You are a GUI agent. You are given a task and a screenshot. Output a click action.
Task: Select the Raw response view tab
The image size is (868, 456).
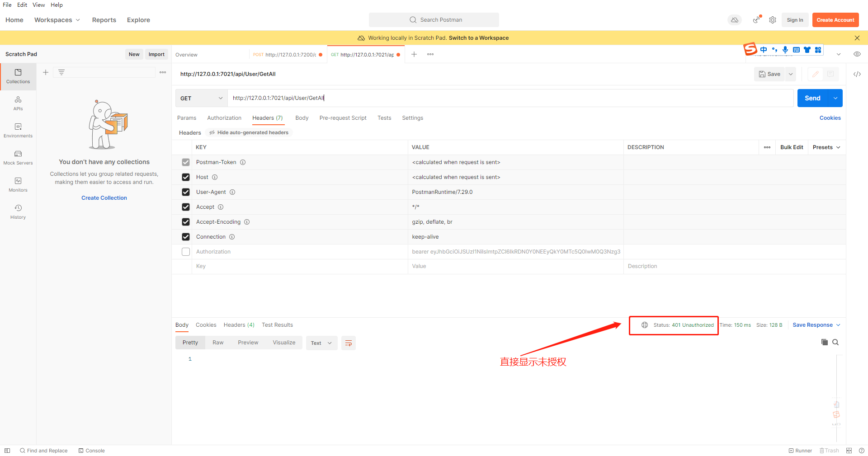218,343
